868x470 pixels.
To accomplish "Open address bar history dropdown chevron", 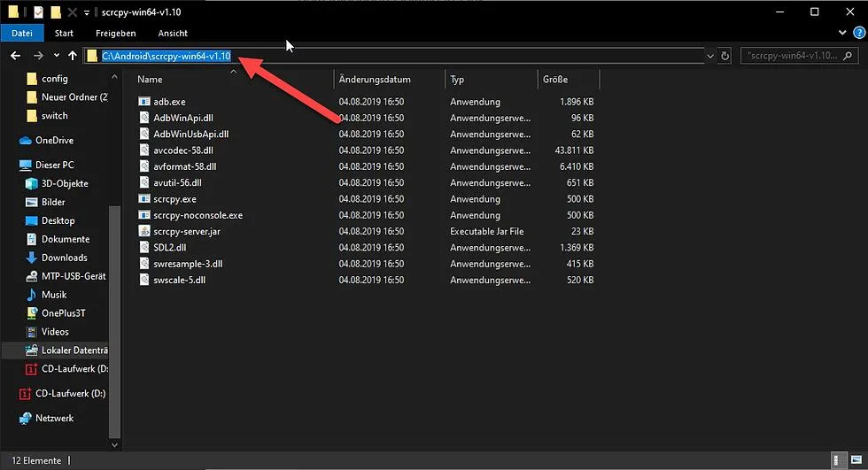I will coord(710,56).
